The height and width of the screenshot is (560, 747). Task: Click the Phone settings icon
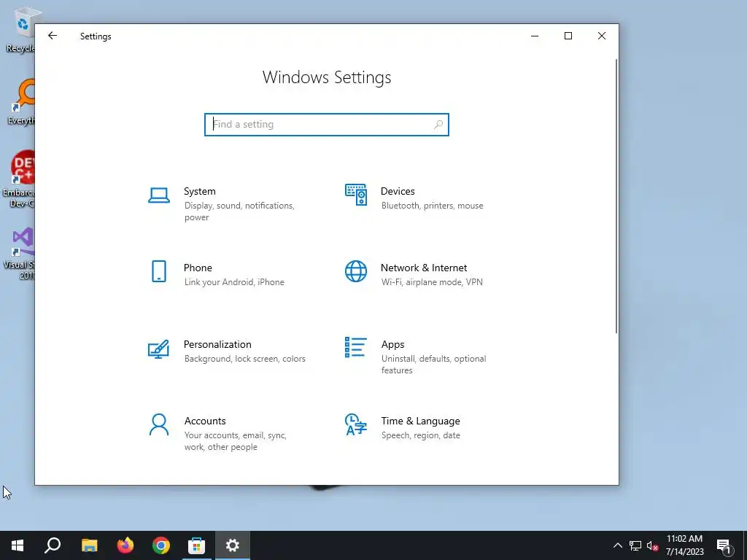click(x=158, y=271)
